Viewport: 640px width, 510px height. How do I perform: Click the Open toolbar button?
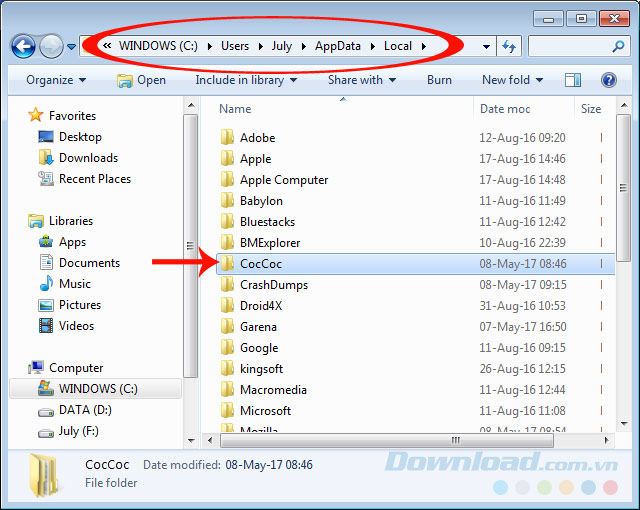tap(141, 80)
